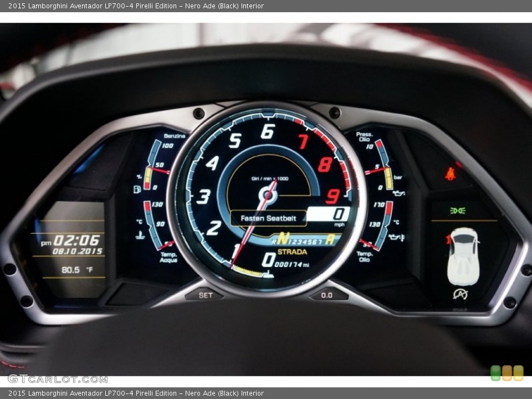
Task: Click the red tachometer number 9
Action: (333, 196)
